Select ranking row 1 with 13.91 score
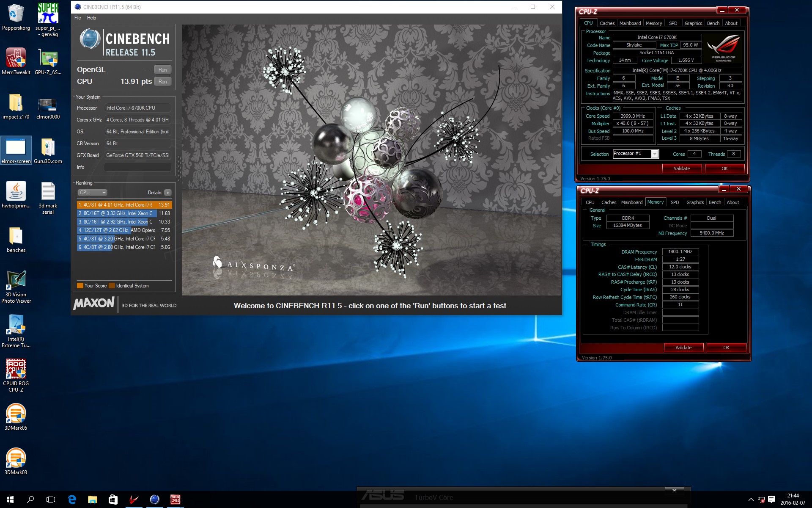The image size is (812, 508). click(x=124, y=205)
